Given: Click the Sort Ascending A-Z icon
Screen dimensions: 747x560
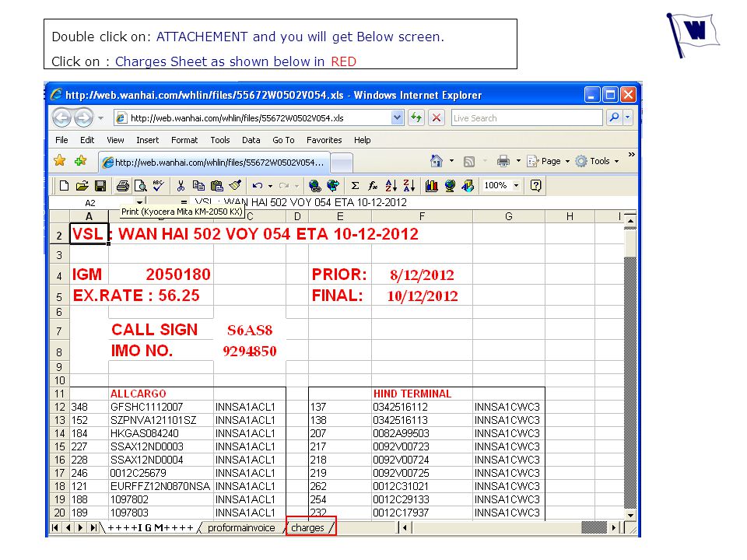Looking at the screenshot, I should 391,186.
